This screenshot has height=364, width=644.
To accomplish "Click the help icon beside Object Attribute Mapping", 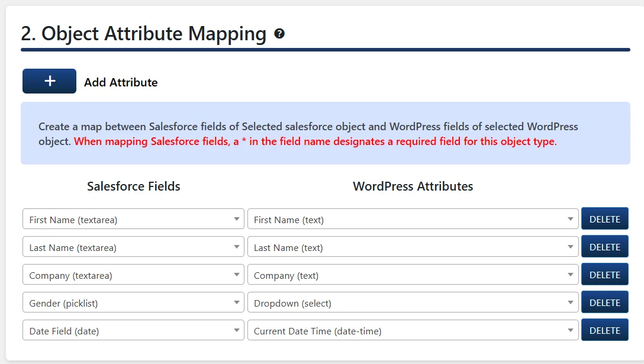I will click(279, 34).
